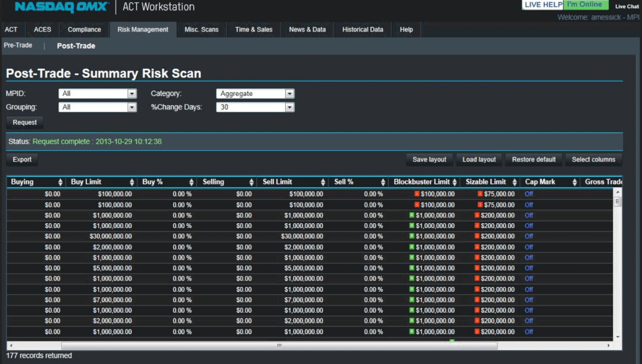Screen dimensions: 642x364
Task: Sort by the Buying column arrows
Action: click(x=60, y=182)
